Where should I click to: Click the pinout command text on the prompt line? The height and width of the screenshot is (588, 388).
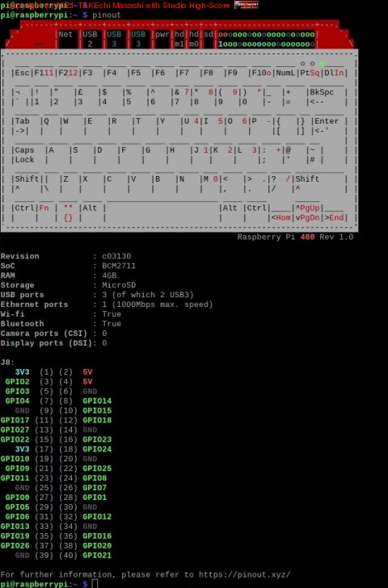[107, 15]
